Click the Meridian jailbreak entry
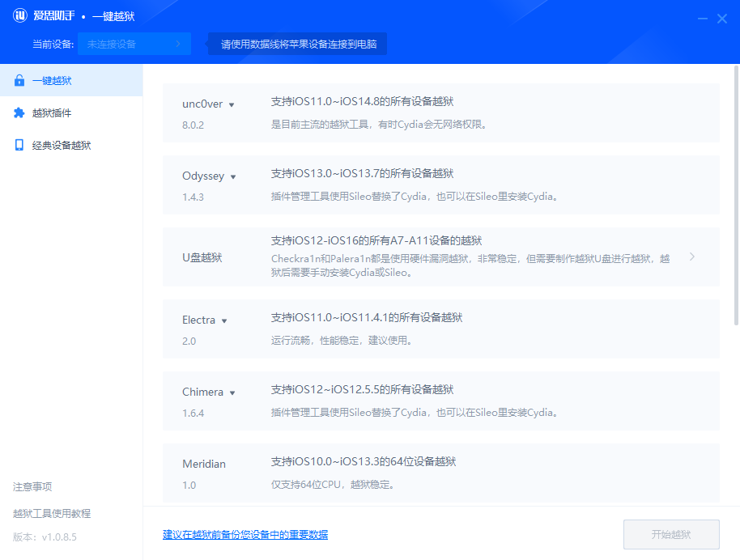 tap(441, 472)
